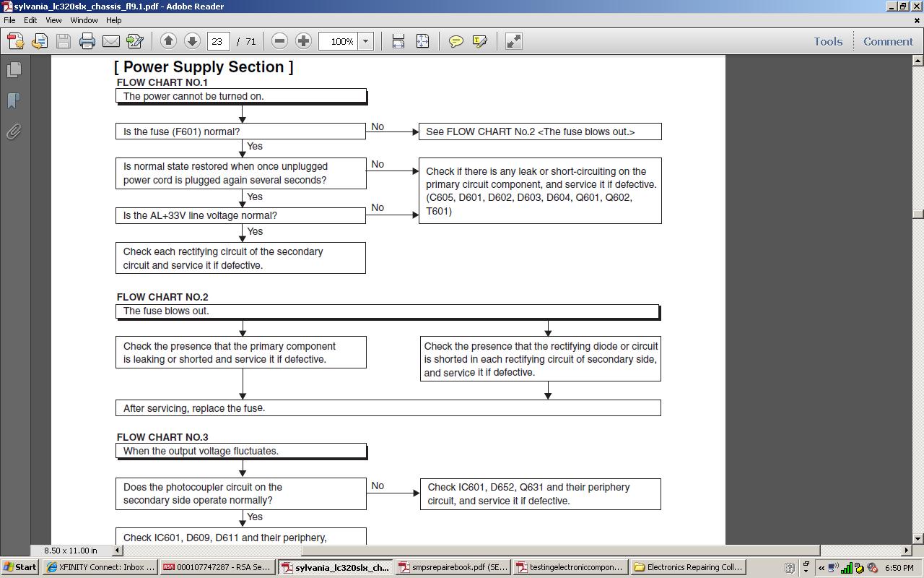Open the Window menu
This screenshot has width=924, height=578.
pos(84,20)
